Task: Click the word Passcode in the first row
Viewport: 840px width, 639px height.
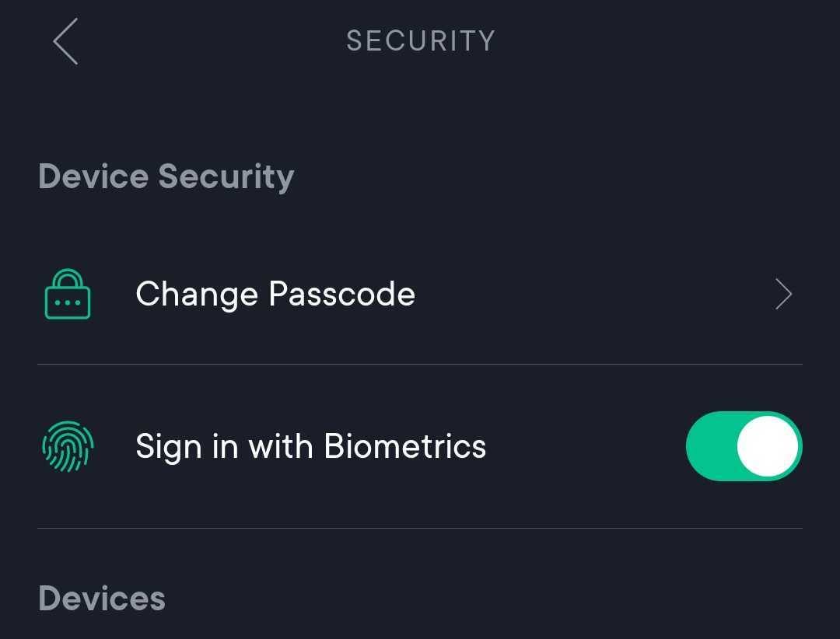Action: pyautogui.click(x=341, y=294)
